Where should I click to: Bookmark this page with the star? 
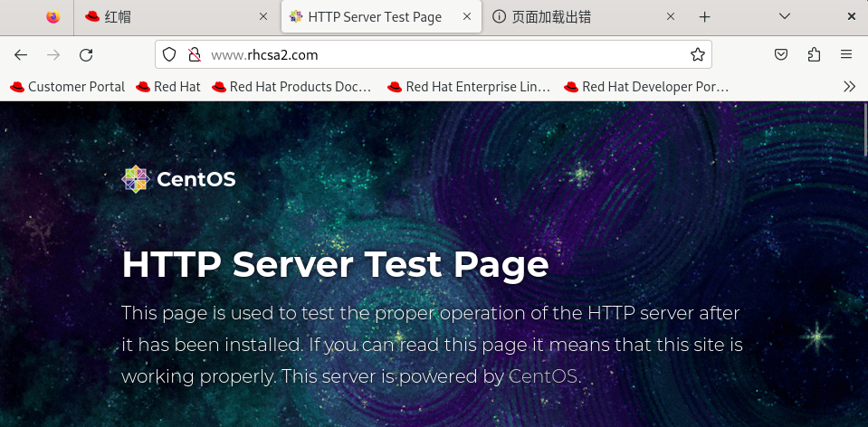pos(698,54)
